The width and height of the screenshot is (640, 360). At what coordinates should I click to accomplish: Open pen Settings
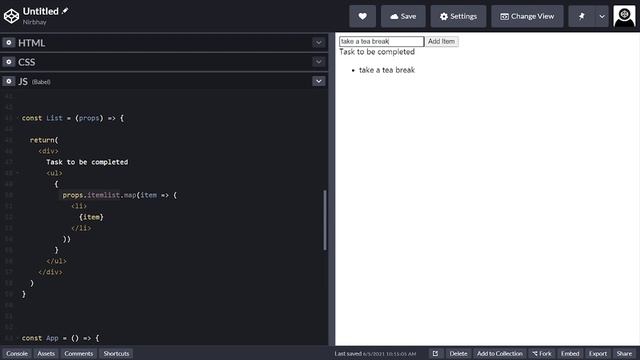coord(458,16)
